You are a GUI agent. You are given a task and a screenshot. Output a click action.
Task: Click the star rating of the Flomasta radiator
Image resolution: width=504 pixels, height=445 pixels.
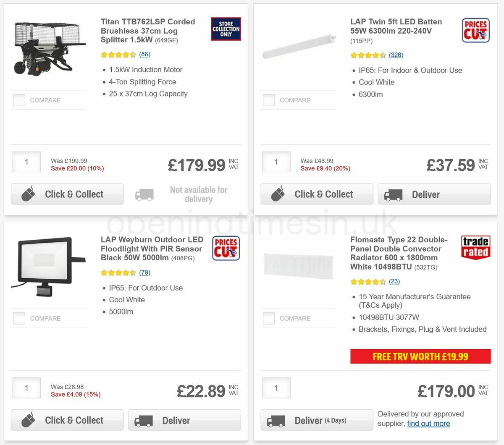point(369,281)
